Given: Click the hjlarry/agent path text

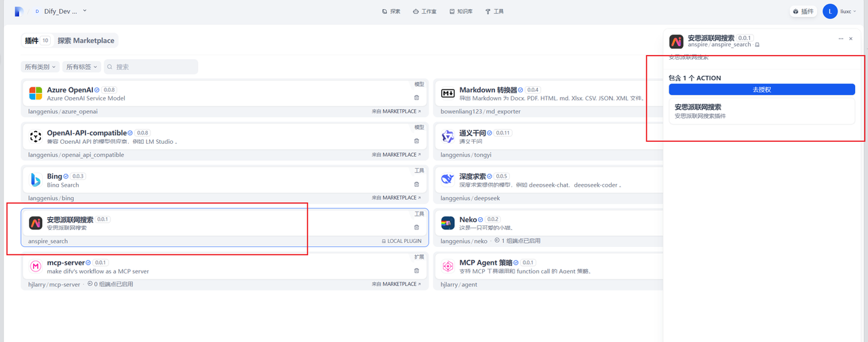Looking at the screenshot, I should coord(460,284).
